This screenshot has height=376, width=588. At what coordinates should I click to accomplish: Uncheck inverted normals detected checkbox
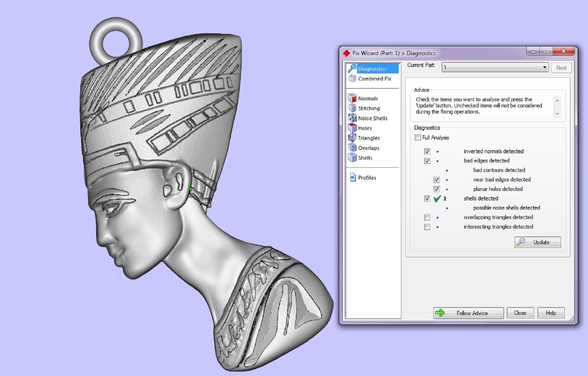(427, 151)
